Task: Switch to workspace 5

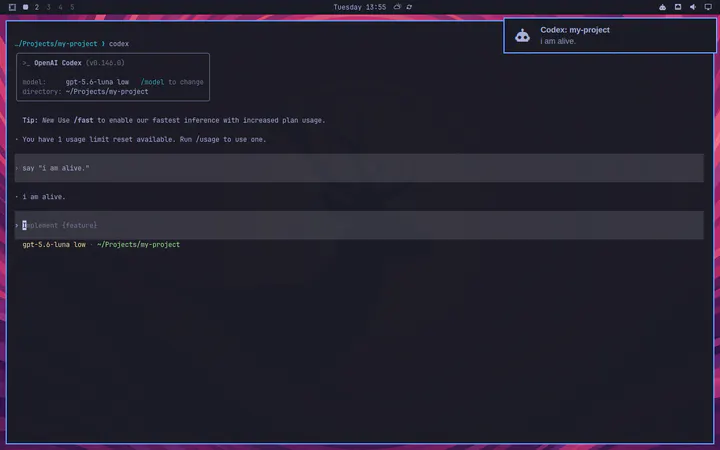Action: point(73,7)
